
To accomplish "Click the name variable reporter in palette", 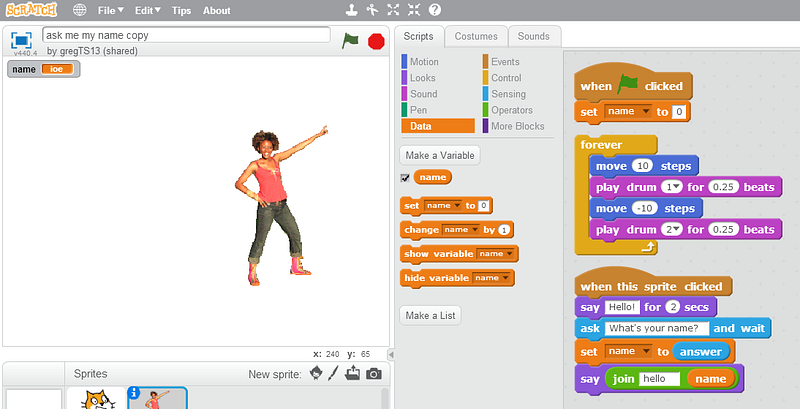I will click(433, 177).
